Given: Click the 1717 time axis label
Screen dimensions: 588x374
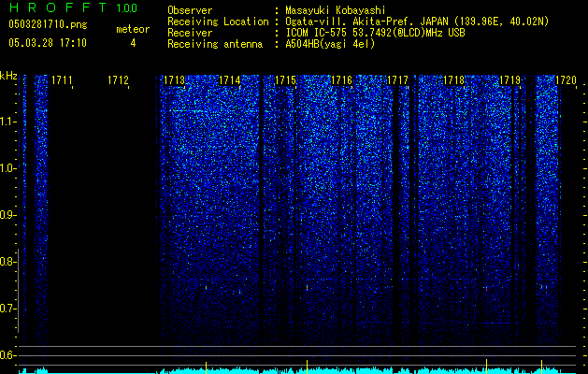Looking at the screenshot, I should 397,80.
